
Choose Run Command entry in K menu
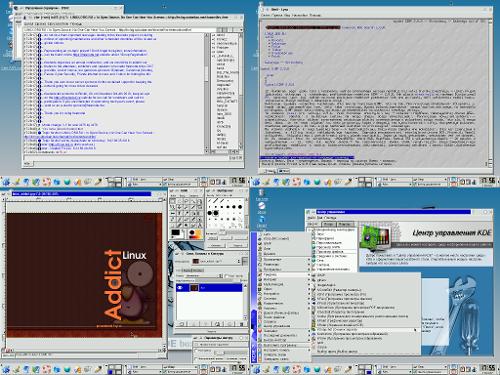[x=284, y=345]
